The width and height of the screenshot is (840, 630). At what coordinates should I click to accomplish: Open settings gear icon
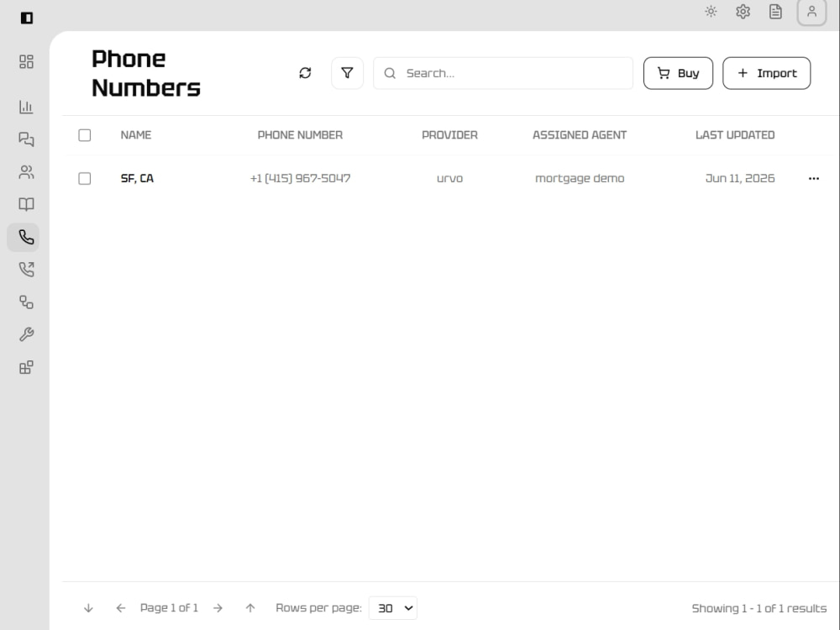point(743,12)
